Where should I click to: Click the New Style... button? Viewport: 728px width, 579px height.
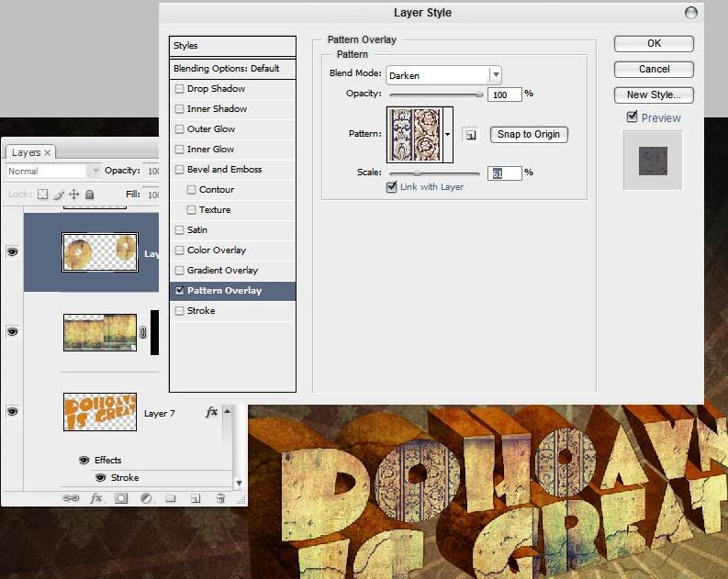[654, 95]
